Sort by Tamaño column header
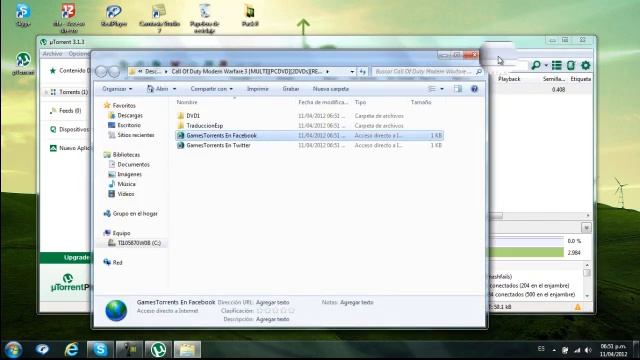 click(x=421, y=102)
